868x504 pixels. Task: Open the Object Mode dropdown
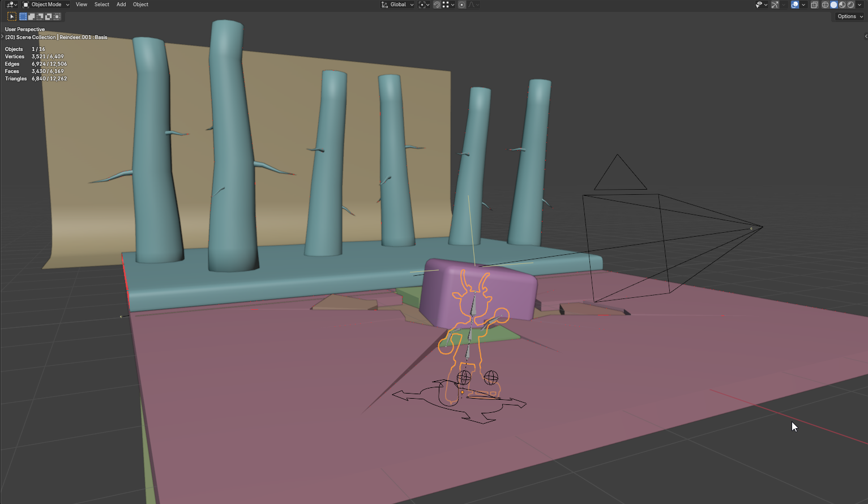click(x=46, y=5)
